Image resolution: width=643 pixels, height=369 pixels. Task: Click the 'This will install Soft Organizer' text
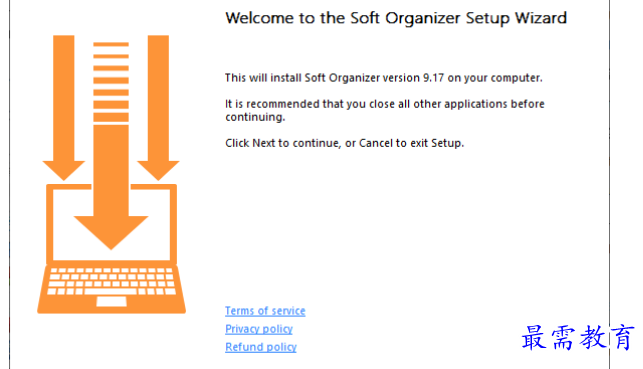(x=383, y=78)
